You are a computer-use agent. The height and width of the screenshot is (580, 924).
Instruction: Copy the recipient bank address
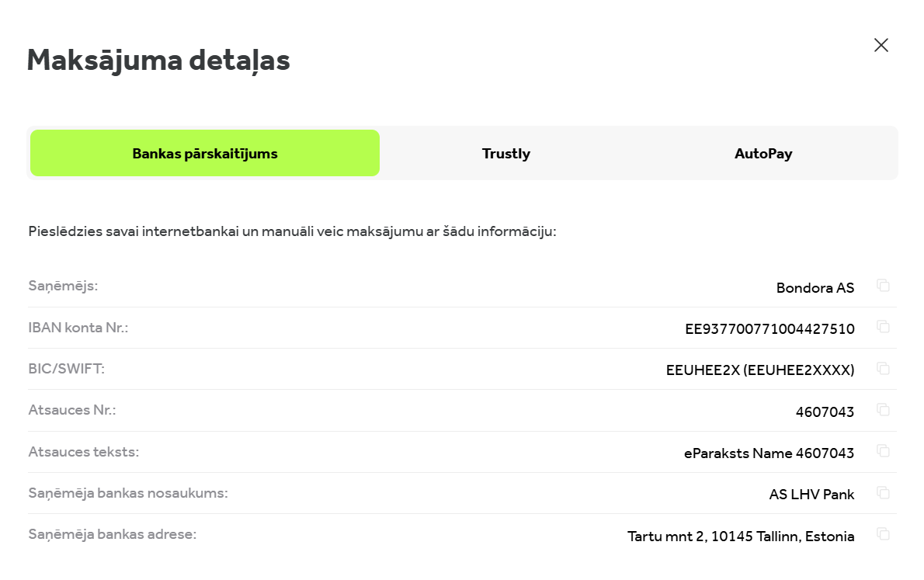click(883, 533)
